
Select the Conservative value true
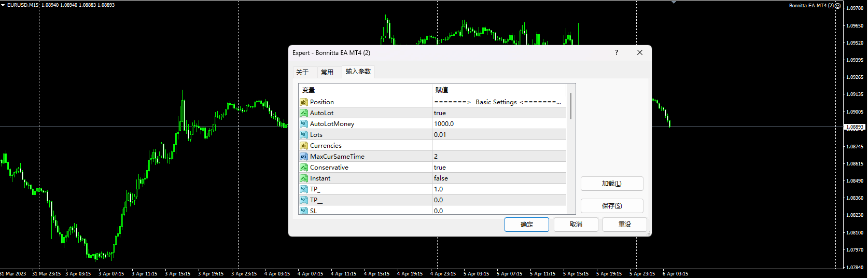(x=499, y=168)
